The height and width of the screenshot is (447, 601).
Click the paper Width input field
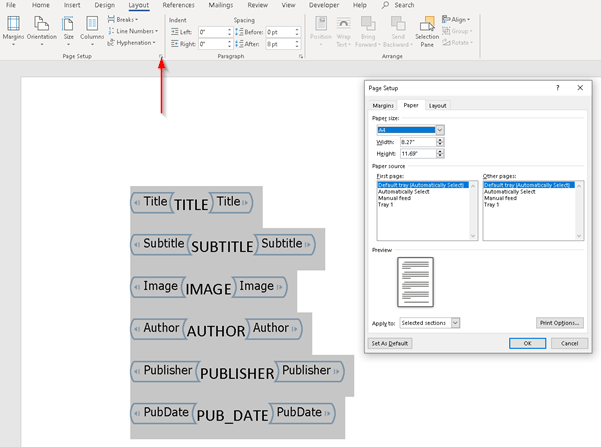tap(414, 142)
